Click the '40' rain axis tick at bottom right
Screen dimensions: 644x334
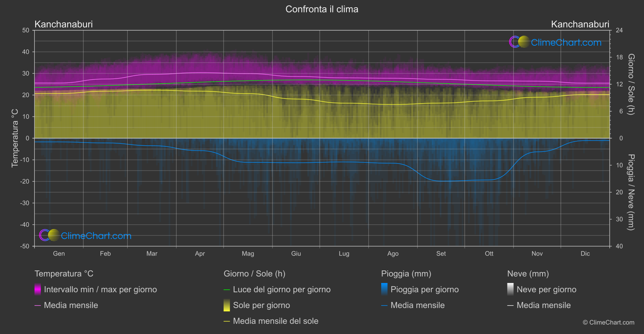pos(619,246)
